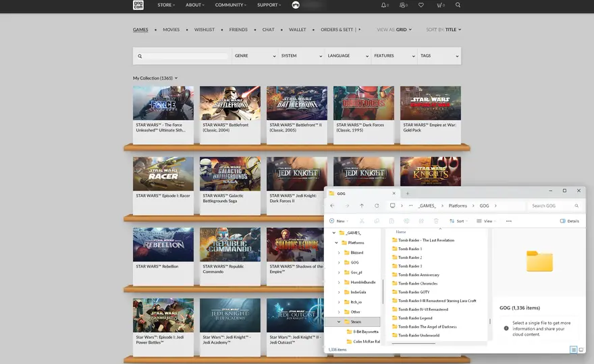This screenshot has width=594, height=364.
Task: Open the STORE menu
Action: 166,5
